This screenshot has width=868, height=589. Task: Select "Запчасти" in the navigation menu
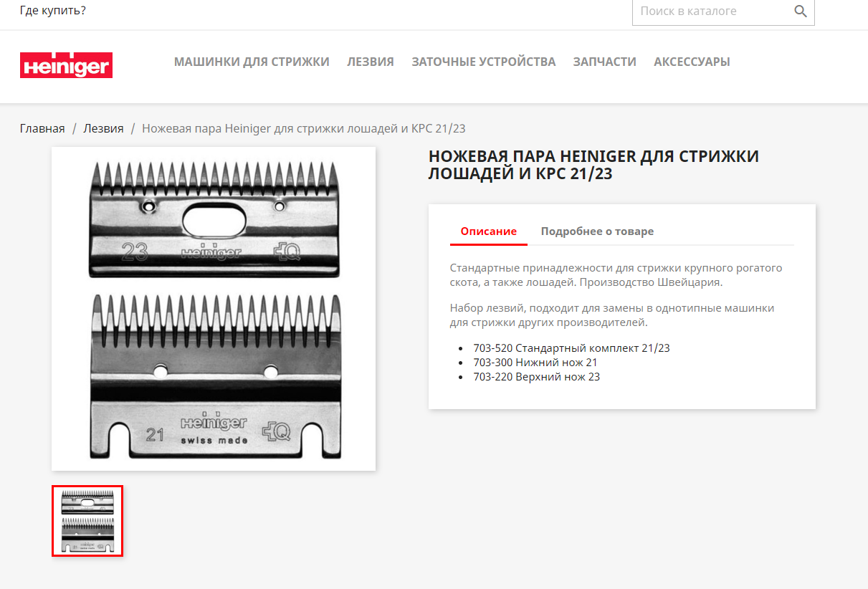click(604, 62)
